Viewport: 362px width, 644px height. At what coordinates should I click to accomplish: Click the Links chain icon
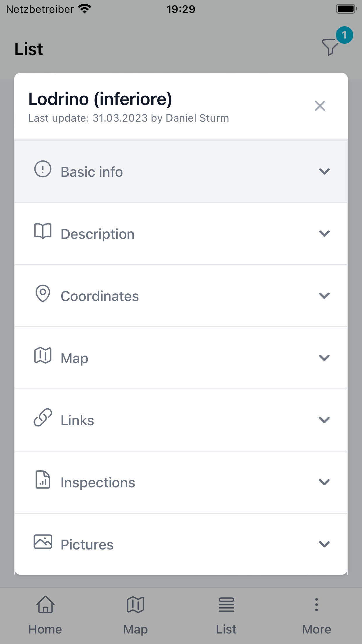(43, 417)
